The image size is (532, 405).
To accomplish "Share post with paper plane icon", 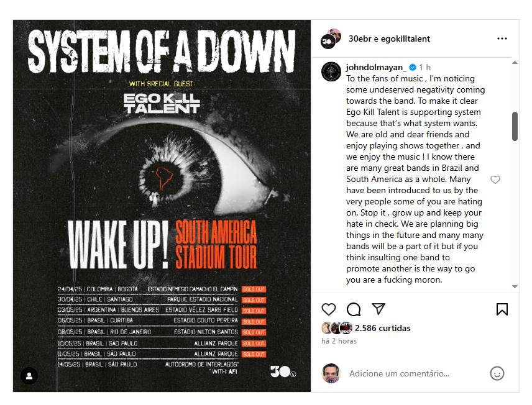I will coord(378,309).
